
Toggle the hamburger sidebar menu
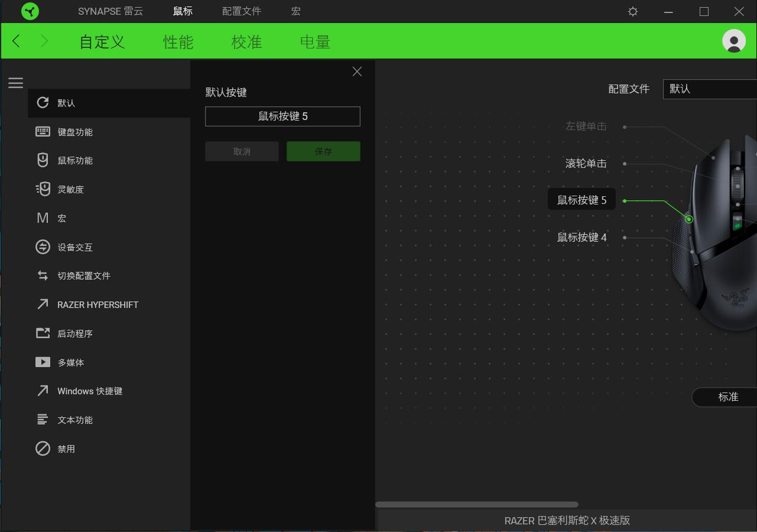15,83
